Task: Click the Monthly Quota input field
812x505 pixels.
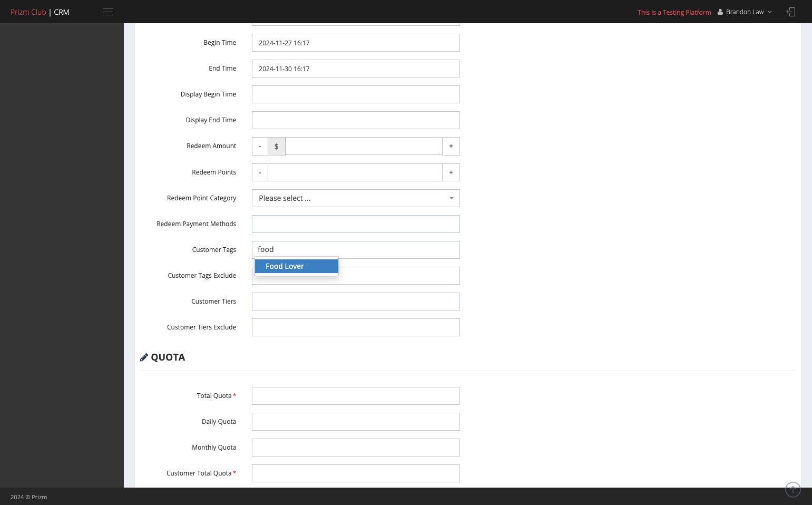Action: click(x=356, y=448)
